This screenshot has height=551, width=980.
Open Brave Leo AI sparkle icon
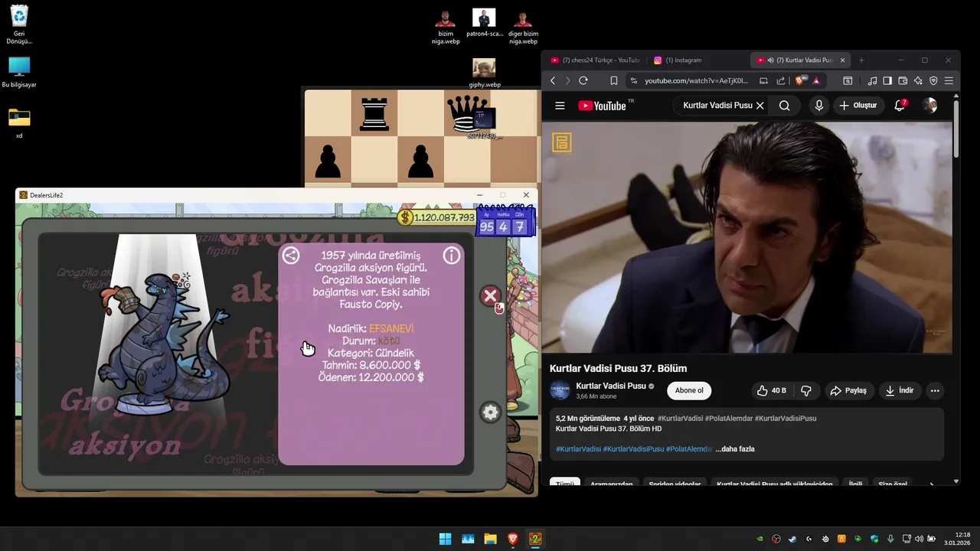[x=918, y=80]
